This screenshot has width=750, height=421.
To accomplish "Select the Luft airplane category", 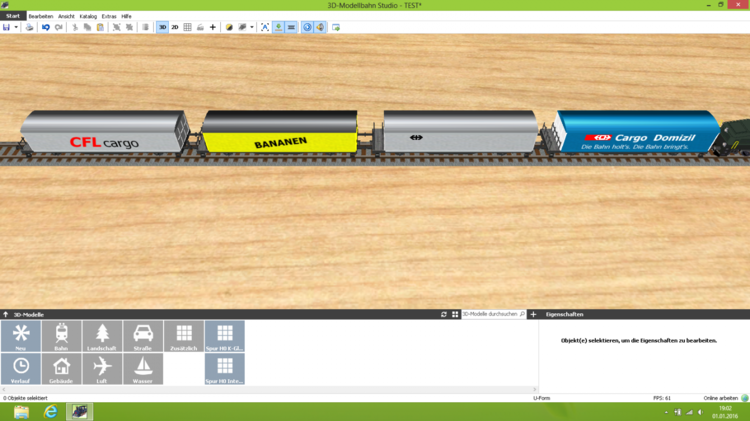I will [102, 369].
